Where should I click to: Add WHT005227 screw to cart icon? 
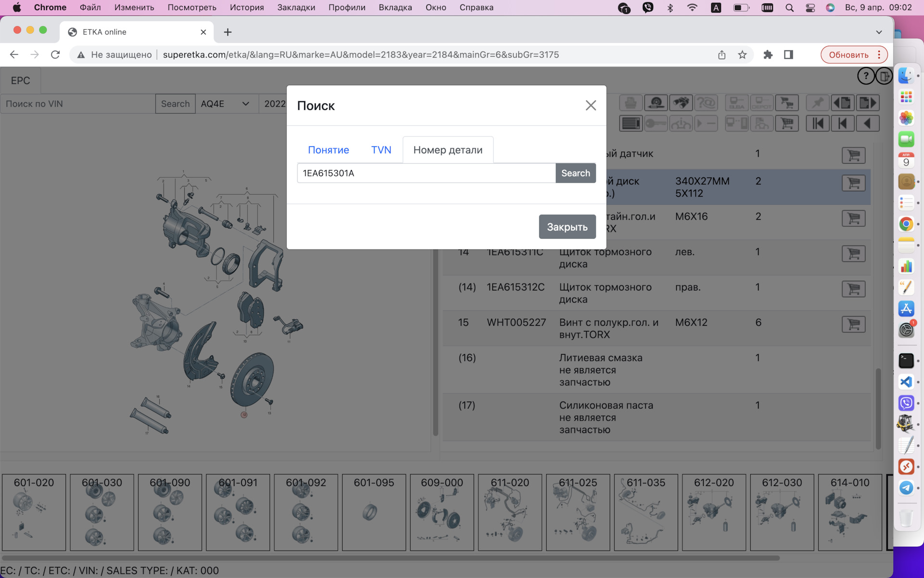(x=853, y=324)
